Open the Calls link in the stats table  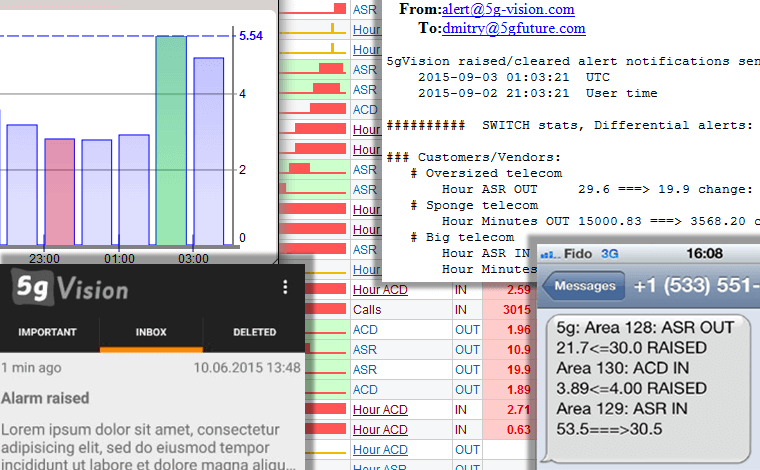(x=367, y=310)
